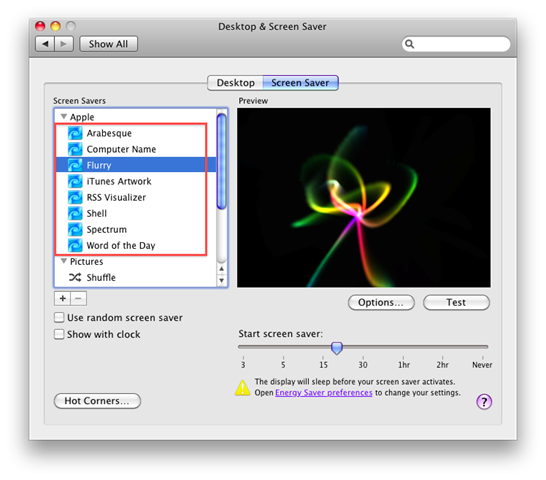Switch to the Desktop tab

(235, 83)
